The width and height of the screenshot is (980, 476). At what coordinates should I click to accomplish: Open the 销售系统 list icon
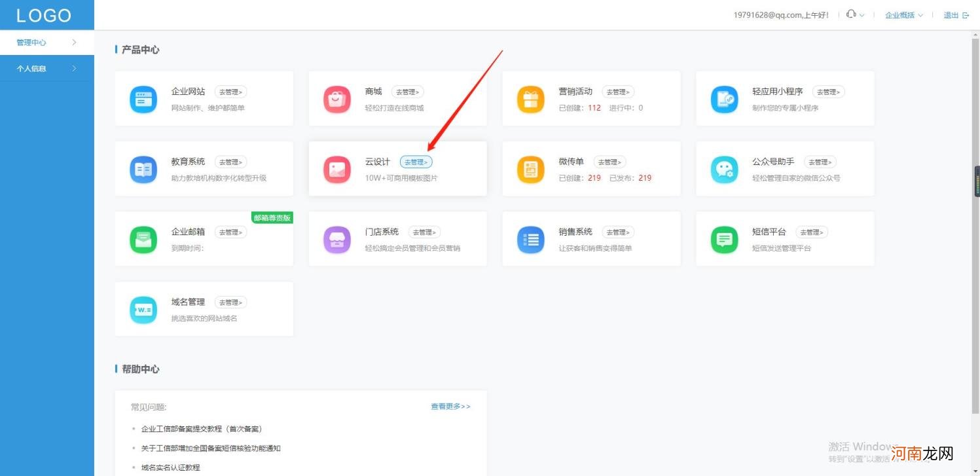pos(531,240)
